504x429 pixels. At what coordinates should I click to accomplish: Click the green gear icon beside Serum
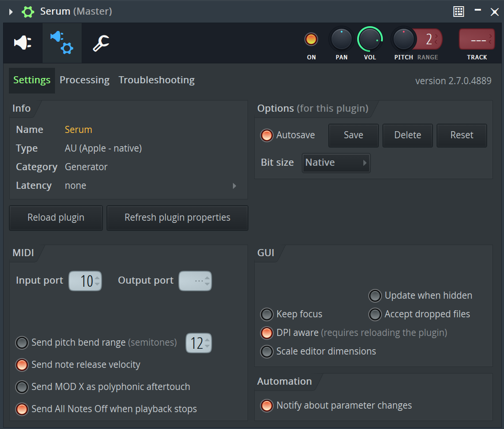tap(28, 12)
